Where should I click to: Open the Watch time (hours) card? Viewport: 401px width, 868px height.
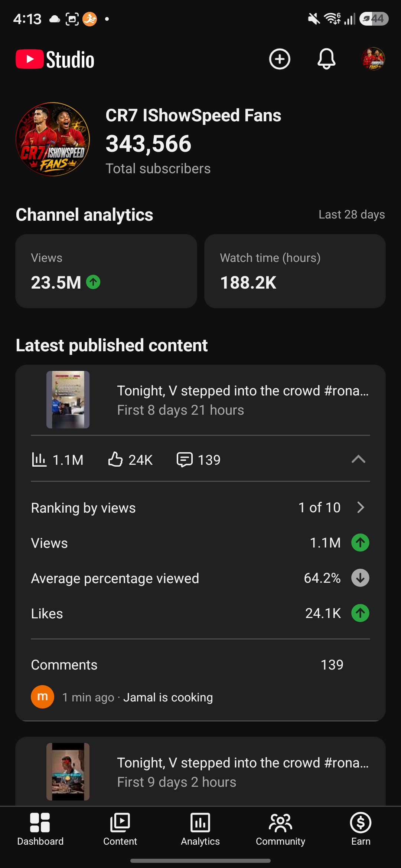[295, 271]
